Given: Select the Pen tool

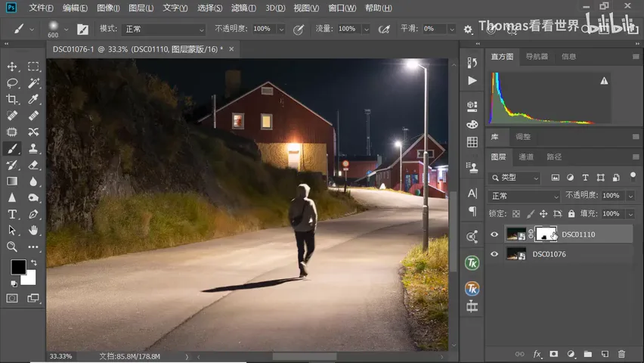Looking at the screenshot, I should pos(33,214).
